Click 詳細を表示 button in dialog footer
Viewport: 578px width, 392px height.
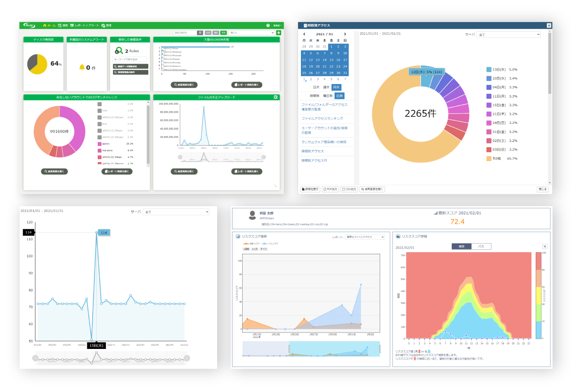(x=310, y=189)
